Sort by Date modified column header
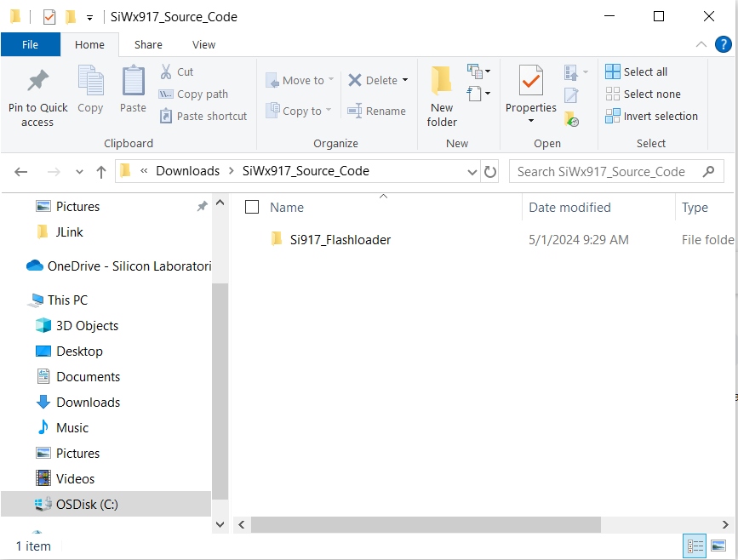 (570, 208)
